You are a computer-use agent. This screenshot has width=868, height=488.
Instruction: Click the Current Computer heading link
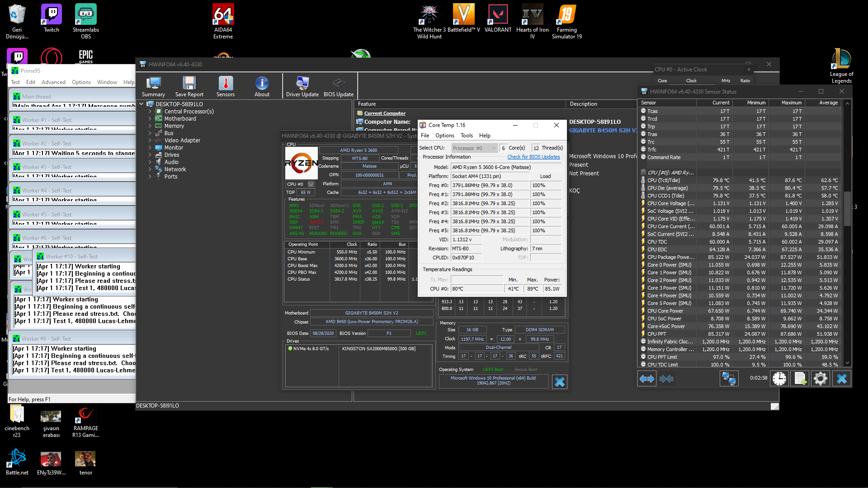(x=385, y=113)
